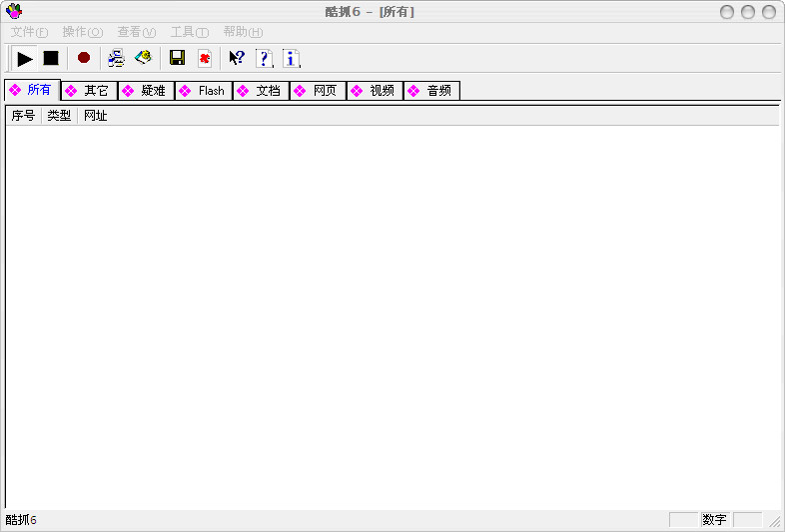This screenshot has height=532, width=785.
Task: Click the red octagon record icon
Action: click(84, 58)
